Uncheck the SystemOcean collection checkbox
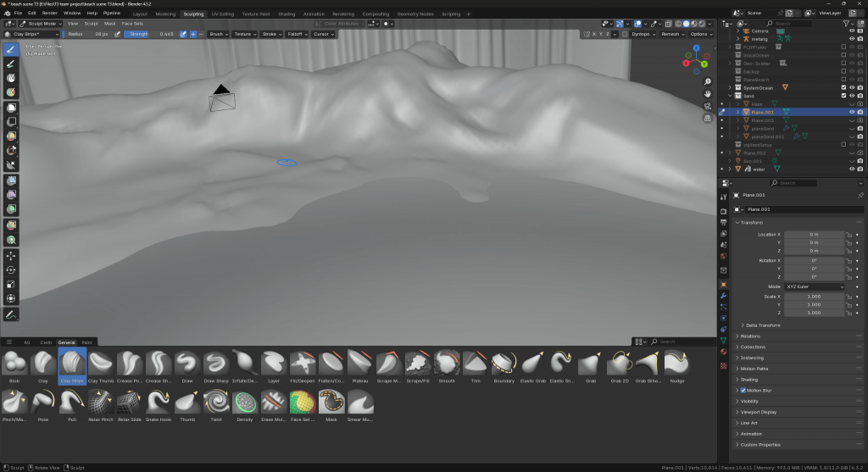This screenshot has height=472, width=868. click(x=844, y=87)
